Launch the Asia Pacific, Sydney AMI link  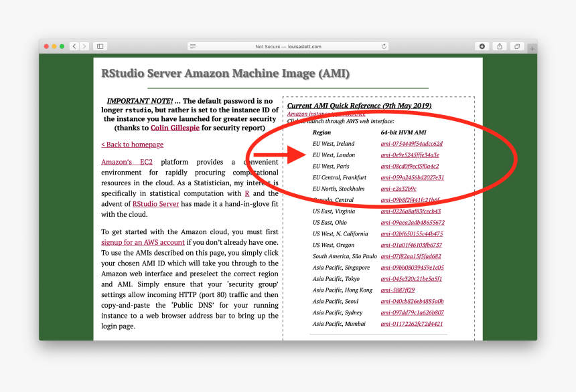click(x=412, y=312)
